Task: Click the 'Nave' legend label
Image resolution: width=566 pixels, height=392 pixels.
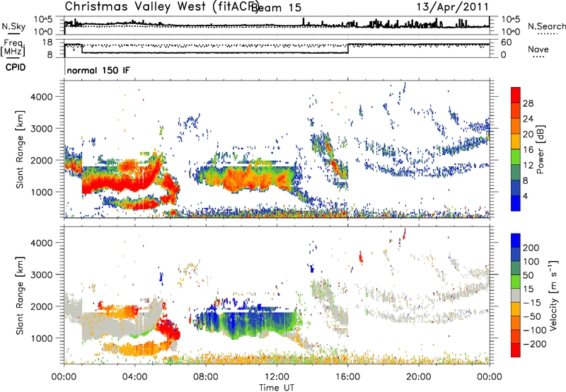Action: click(x=538, y=50)
